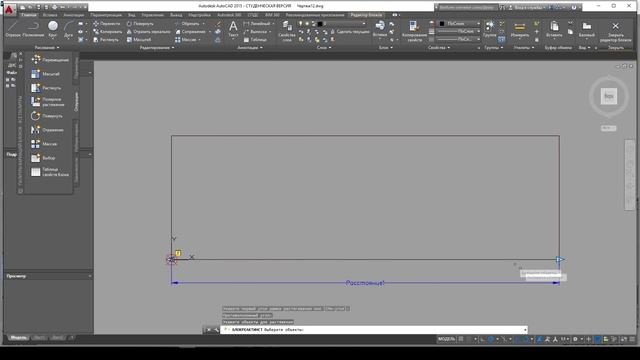Viewport: 640px width, 360px height.
Task: Click the Сопряжение (Fillet) command
Action: tap(191, 31)
